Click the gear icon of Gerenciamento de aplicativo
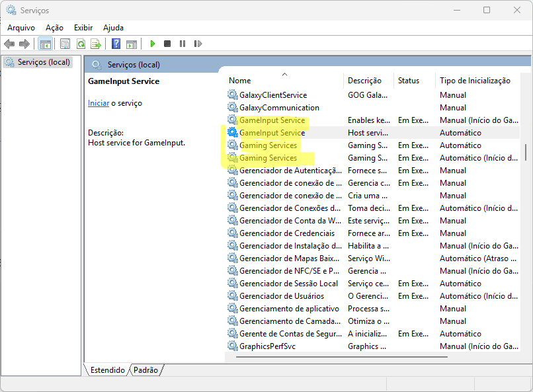The width and height of the screenshot is (533, 392). tap(233, 309)
